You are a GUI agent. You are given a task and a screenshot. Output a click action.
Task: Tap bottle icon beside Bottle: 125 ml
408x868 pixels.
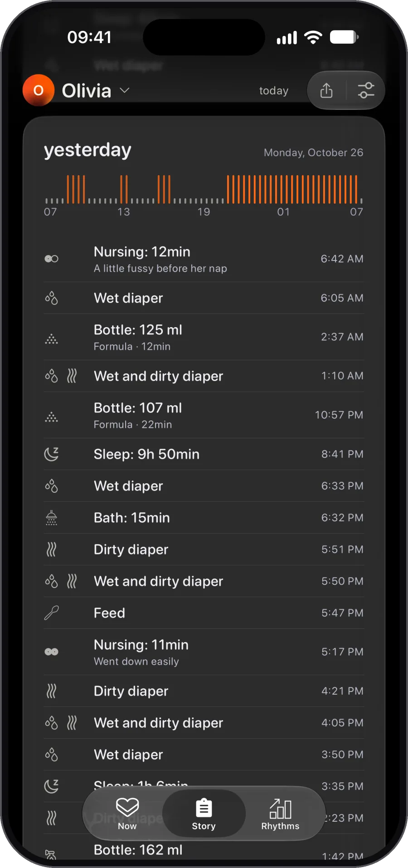[51, 338]
